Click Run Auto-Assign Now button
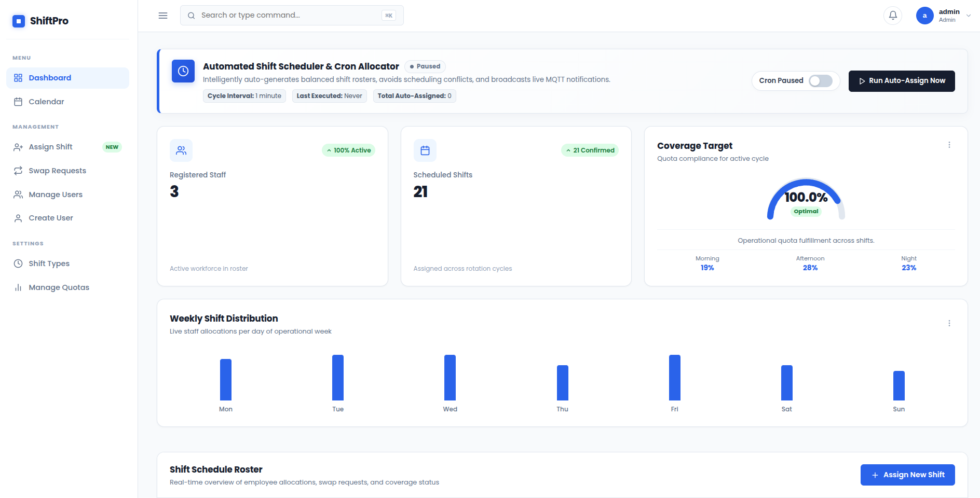The width and height of the screenshot is (980, 498). click(x=902, y=81)
